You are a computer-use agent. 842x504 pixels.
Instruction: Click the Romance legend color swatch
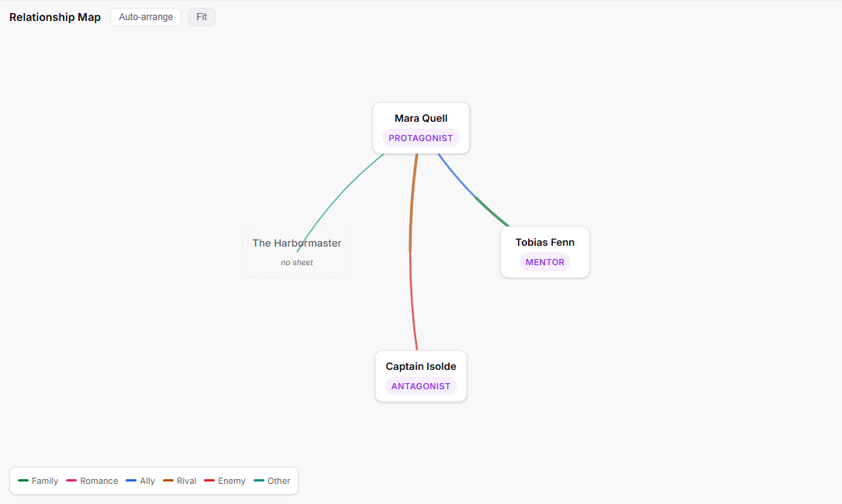pos(71,481)
